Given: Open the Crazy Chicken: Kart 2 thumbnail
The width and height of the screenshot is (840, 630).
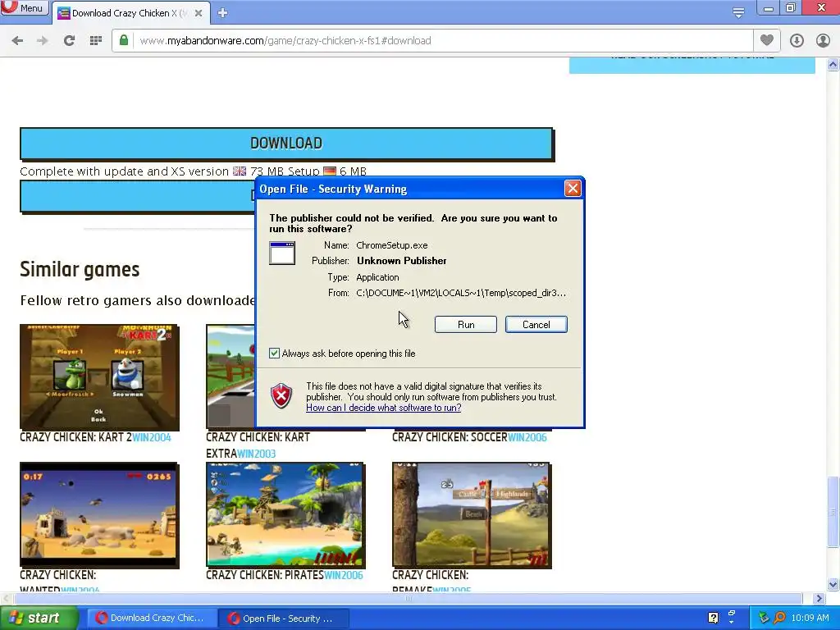Looking at the screenshot, I should (99, 377).
